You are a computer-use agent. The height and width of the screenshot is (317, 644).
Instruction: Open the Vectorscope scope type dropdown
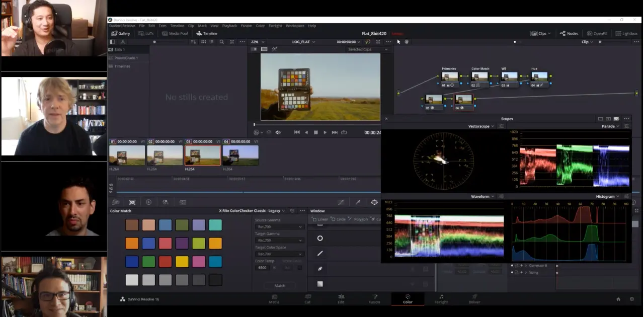(481, 126)
